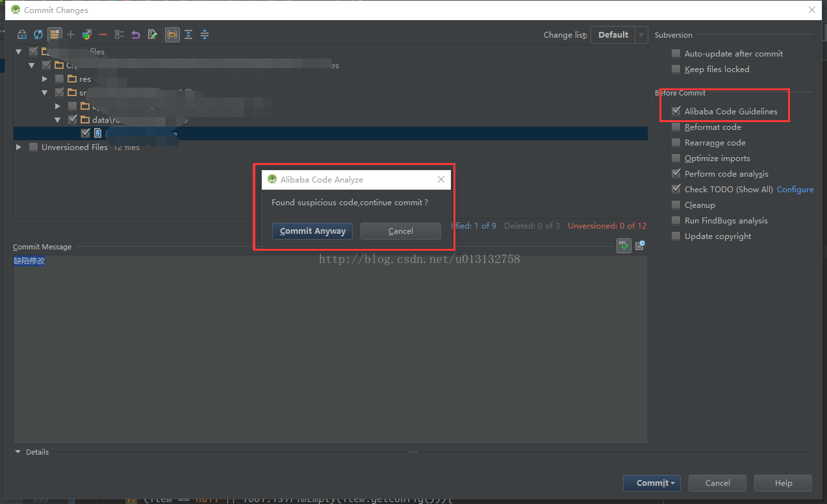Enable Update copyright checkbox

coord(676,236)
